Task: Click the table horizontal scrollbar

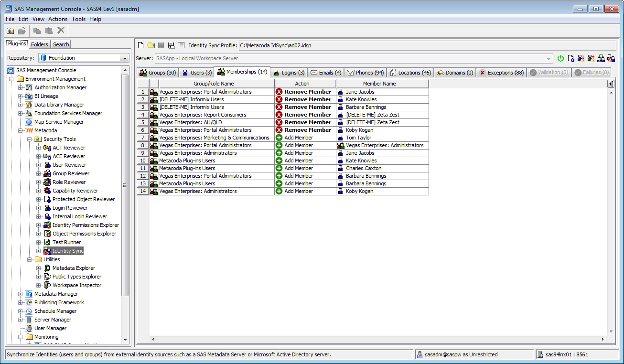Action: [x=377, y=339]
